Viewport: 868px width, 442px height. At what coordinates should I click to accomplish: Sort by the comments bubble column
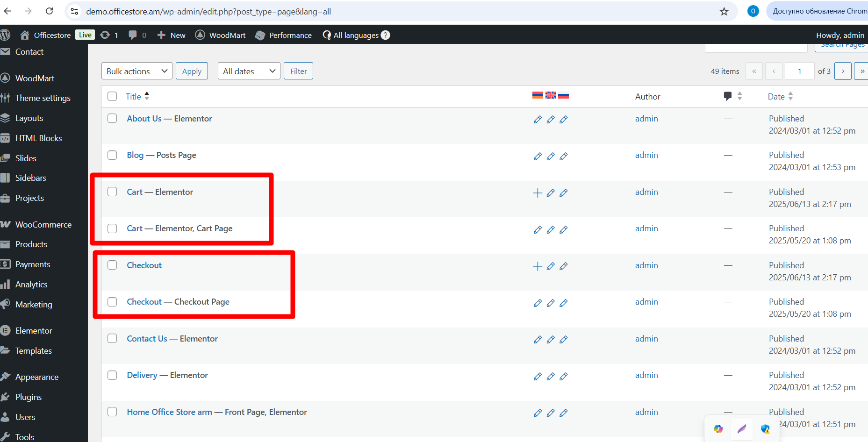(x=732, y=96)
